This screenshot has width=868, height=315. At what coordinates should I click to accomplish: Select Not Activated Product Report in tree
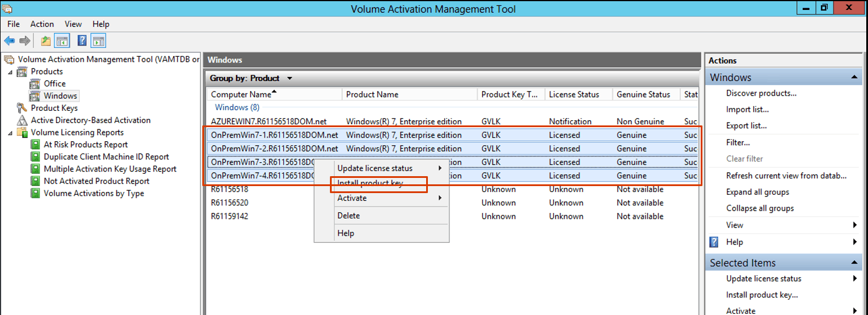97,181
